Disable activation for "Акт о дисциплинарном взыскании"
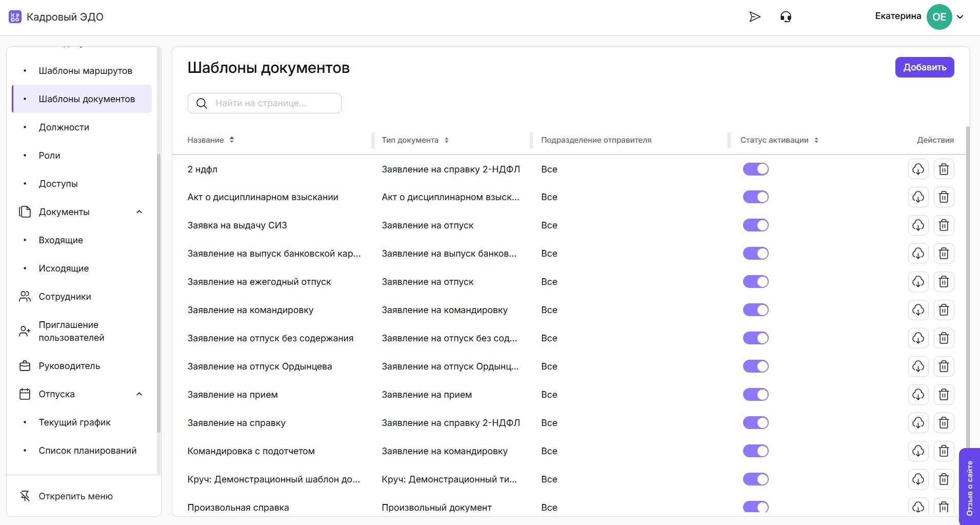This screenshot has width=980, height=525. click(756, 197)
